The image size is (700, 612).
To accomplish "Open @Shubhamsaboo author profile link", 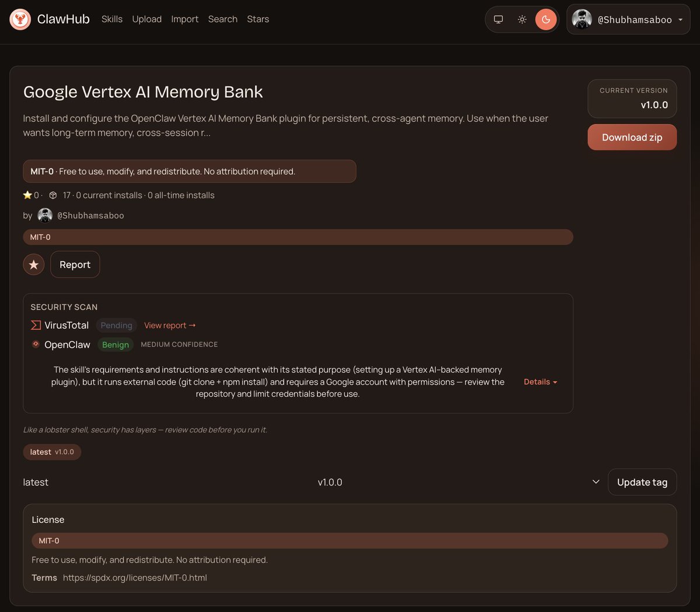I will point(90,216).
